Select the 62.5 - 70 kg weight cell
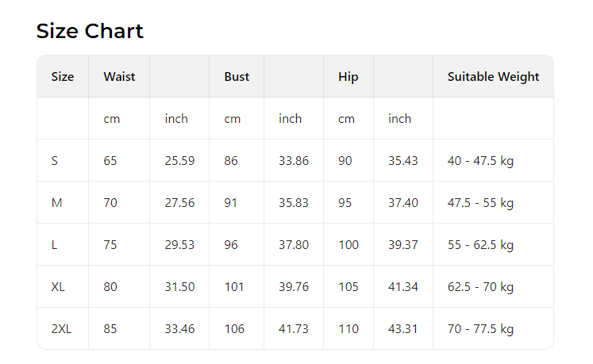 [x=480, y=286]
